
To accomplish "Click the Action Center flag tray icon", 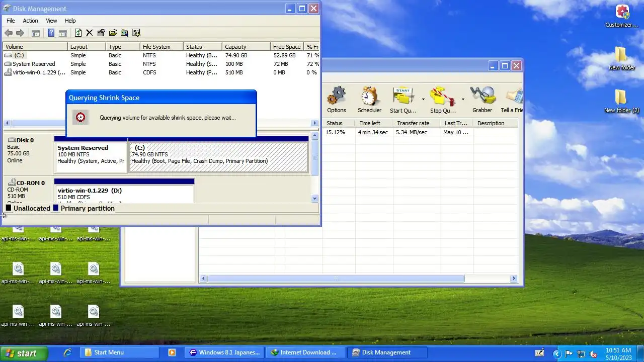I will point(570,353).
